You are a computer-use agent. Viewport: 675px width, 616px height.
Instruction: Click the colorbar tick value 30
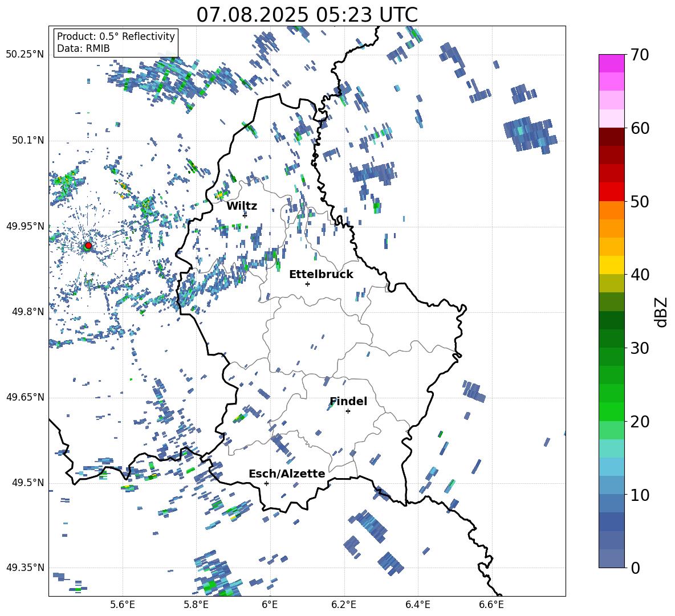pos(640,348)
